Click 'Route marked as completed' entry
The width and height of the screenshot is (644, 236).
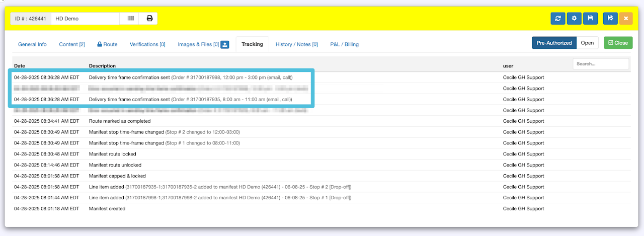pos(120,121)
